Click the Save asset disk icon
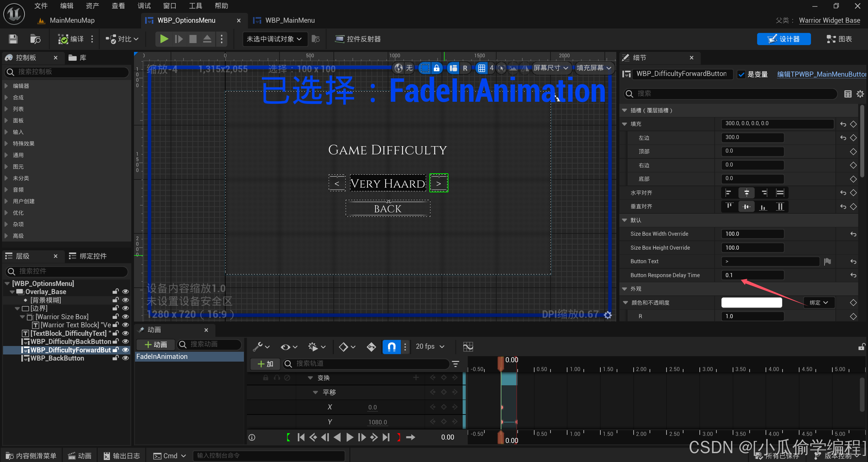 [13, 39]
